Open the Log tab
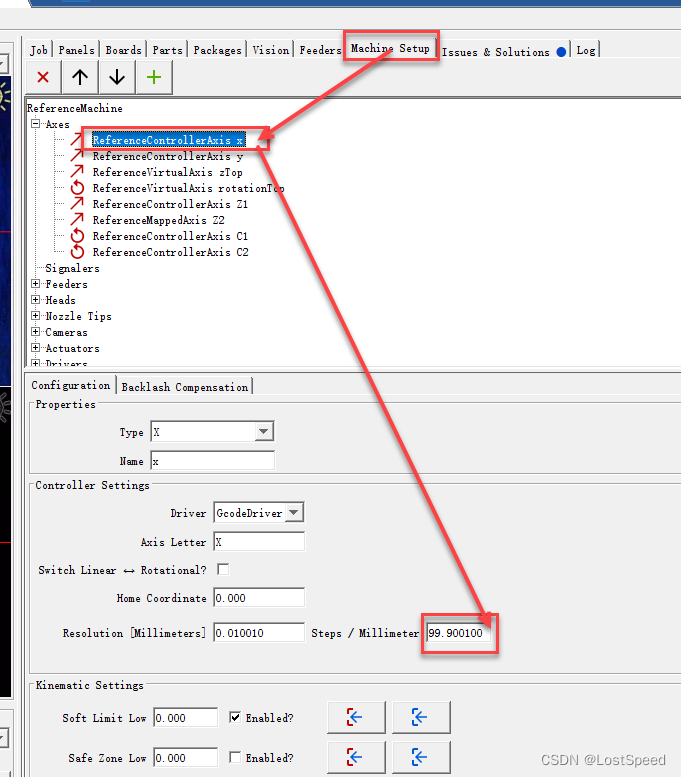 [x=586, y=51]
